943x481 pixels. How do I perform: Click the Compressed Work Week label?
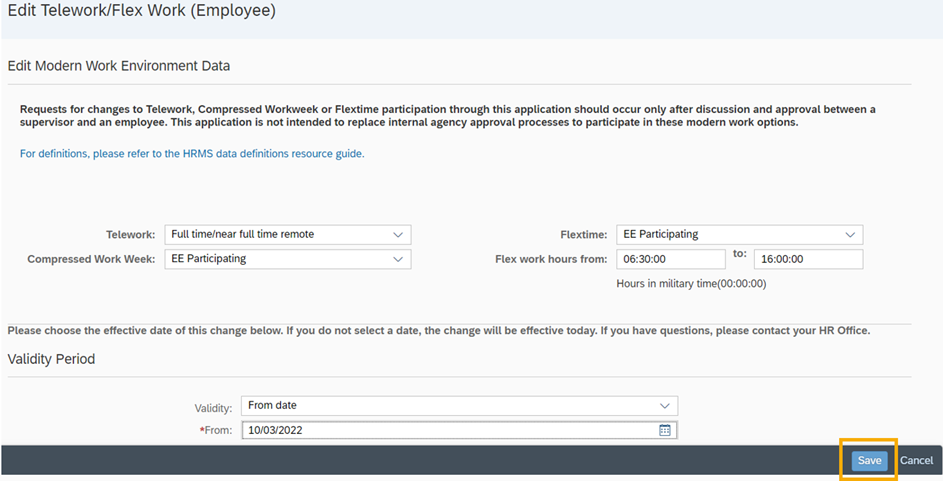point(91,259)
